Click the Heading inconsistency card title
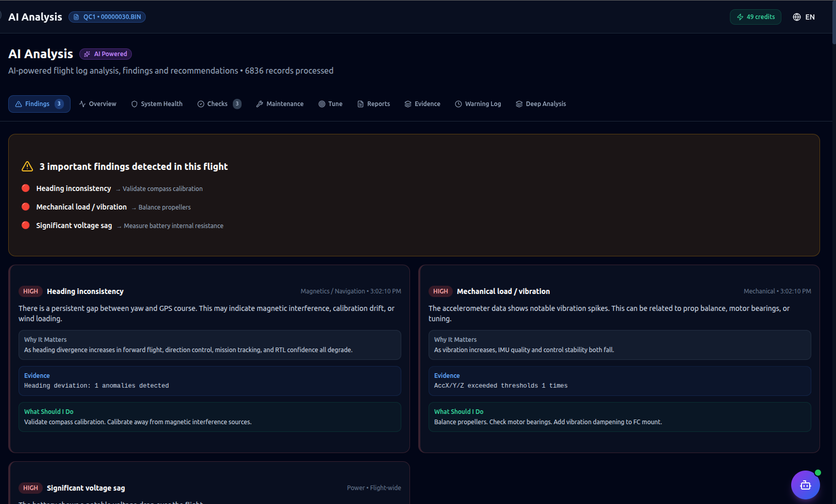 [85, 291]
